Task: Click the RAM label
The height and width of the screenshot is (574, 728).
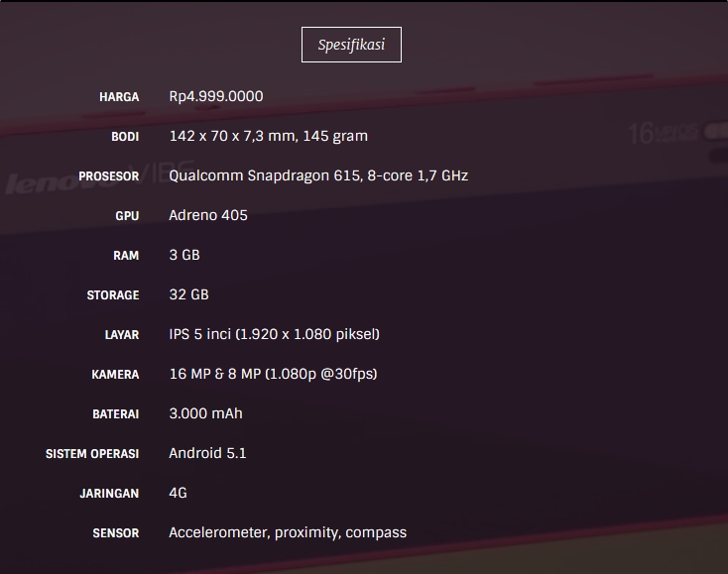Action: 126,256
